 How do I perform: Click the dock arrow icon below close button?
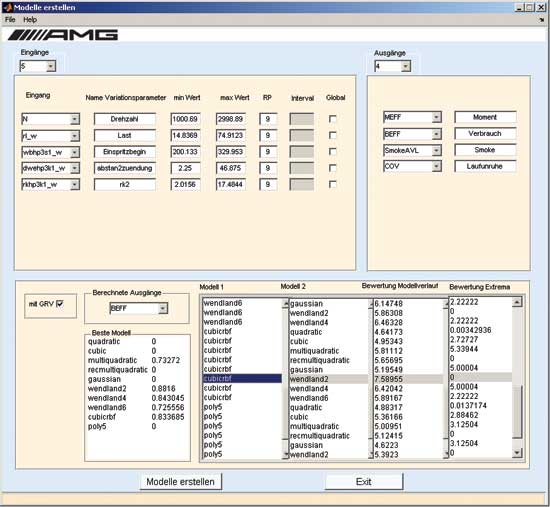541,20
